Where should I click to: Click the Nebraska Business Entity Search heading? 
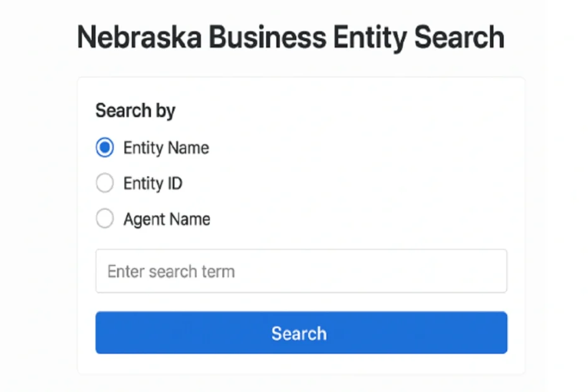tap(290, 37)
